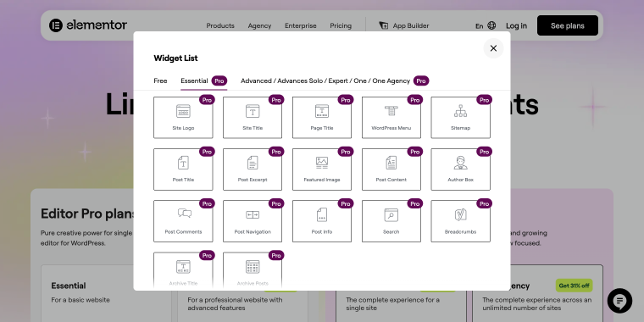Click the App Builder link
The height and width of the screenshot is (322, 644).
click(411, 25)
